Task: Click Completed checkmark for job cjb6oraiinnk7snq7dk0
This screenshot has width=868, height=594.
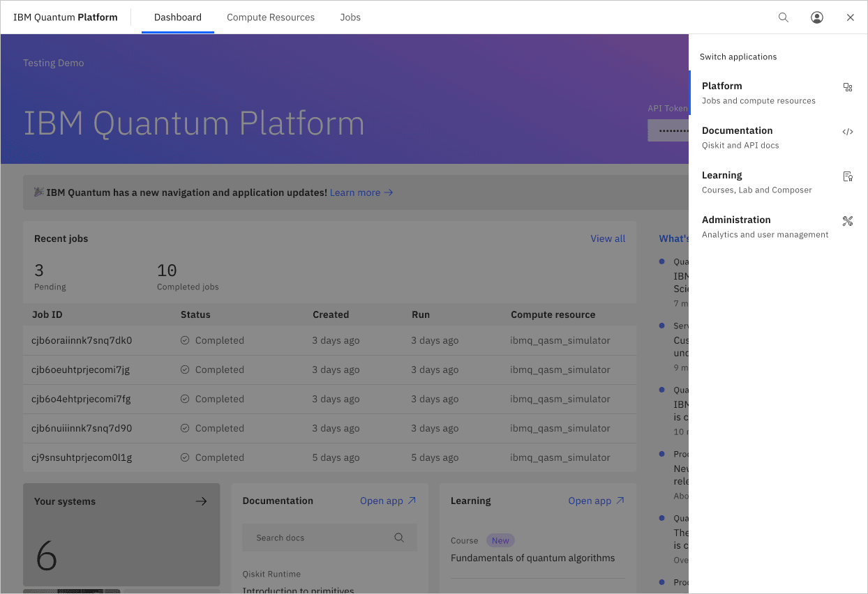Action: click(185, 340)
